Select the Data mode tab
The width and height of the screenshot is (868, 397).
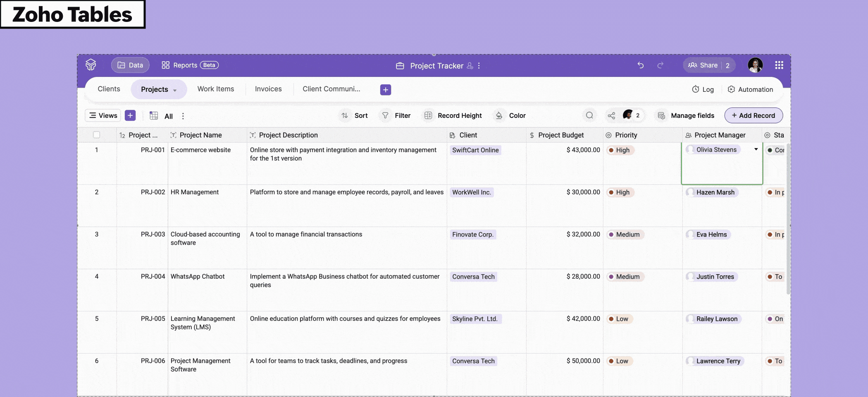pyautogui.click(x=130, y=65)
